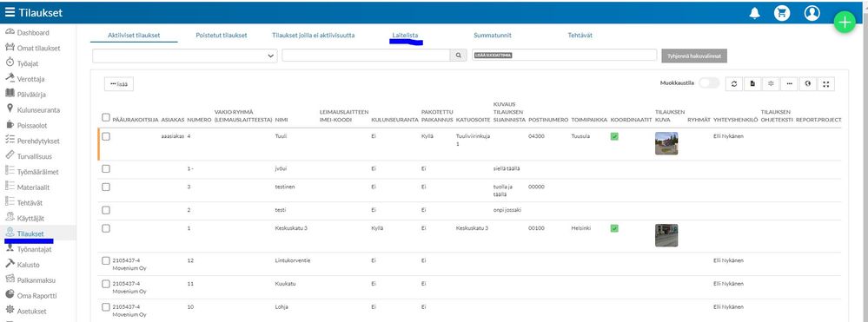The height and width of the screenshot is (322, 868).
Task: Open the three-dots toolbar menu
Action: pos(789,83)
